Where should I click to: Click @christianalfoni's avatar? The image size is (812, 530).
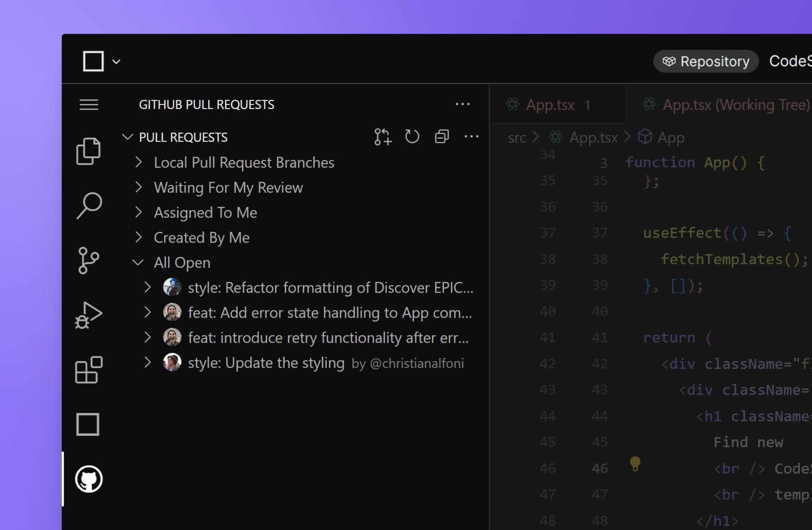point(172,363)
